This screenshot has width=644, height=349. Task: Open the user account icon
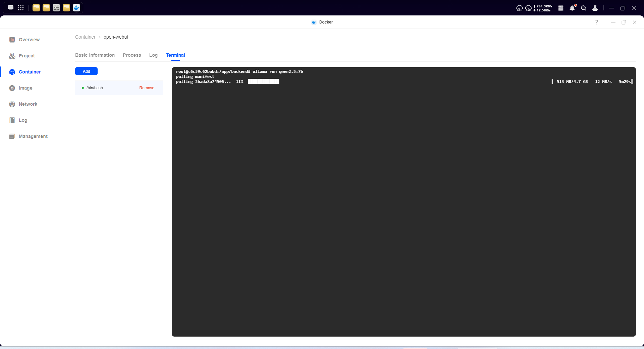pyautogui.click(x=595, y=8)
